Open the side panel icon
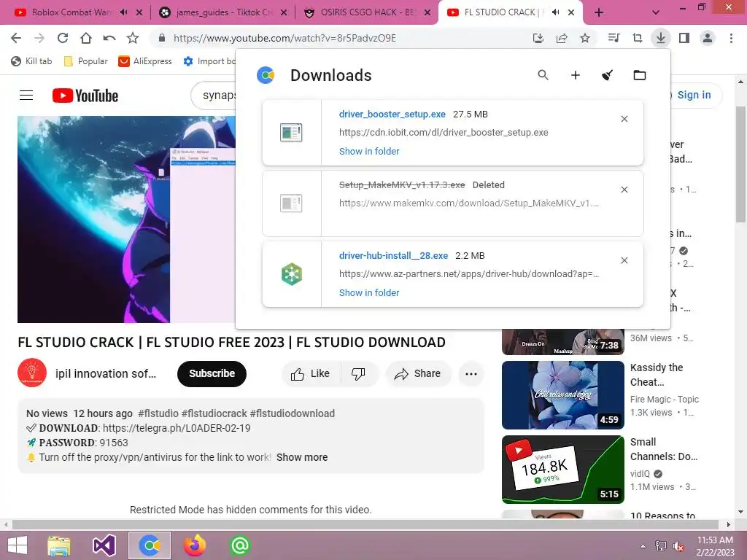 (x=684, y=38)
